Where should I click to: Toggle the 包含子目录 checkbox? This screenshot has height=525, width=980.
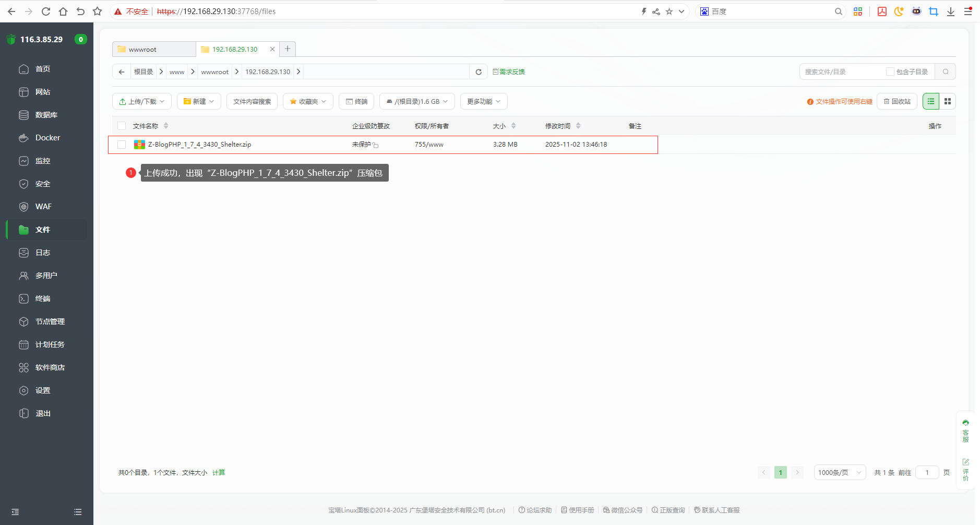click(x=890, y=71)
